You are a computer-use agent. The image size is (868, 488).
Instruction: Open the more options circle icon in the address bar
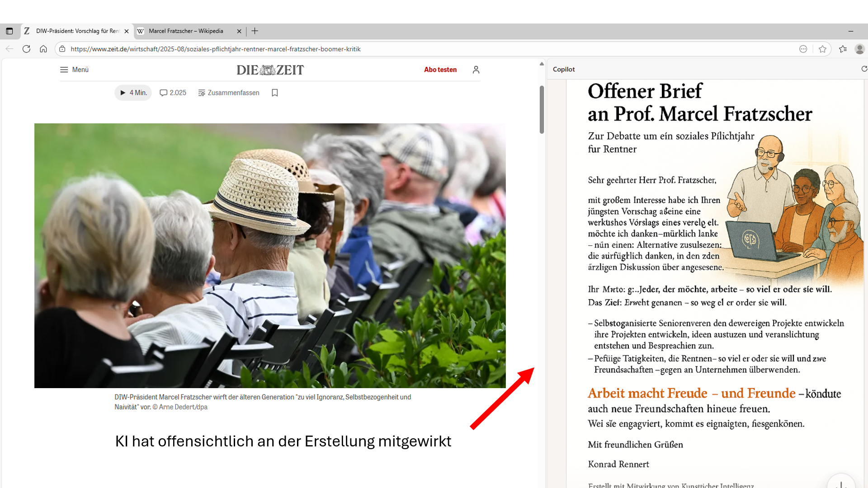pos(803,49)
